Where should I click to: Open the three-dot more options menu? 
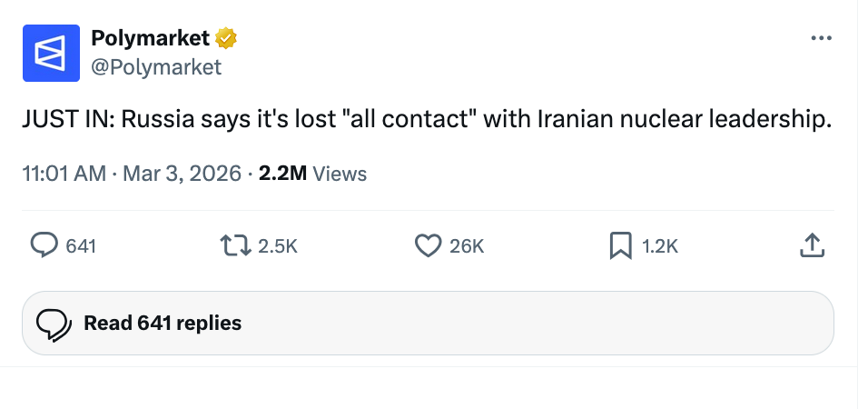point(821,38)
